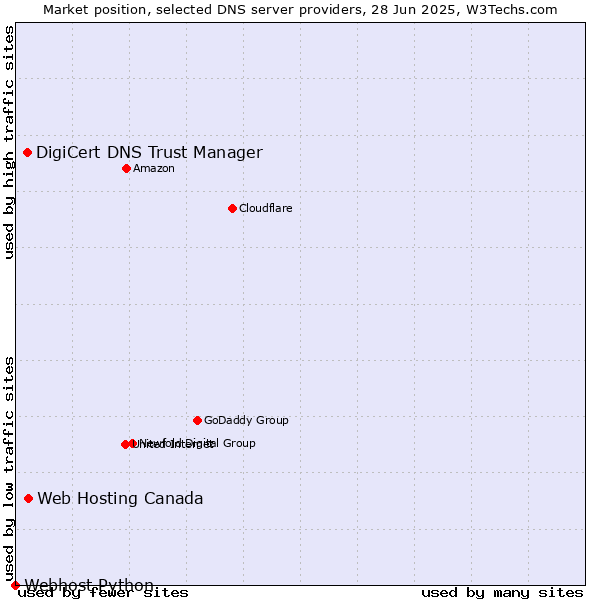Click the Amazon red data point
Image resolution: width=600 pixels, height=600 pixels.
pyautogui.click(x=127, y=169)
